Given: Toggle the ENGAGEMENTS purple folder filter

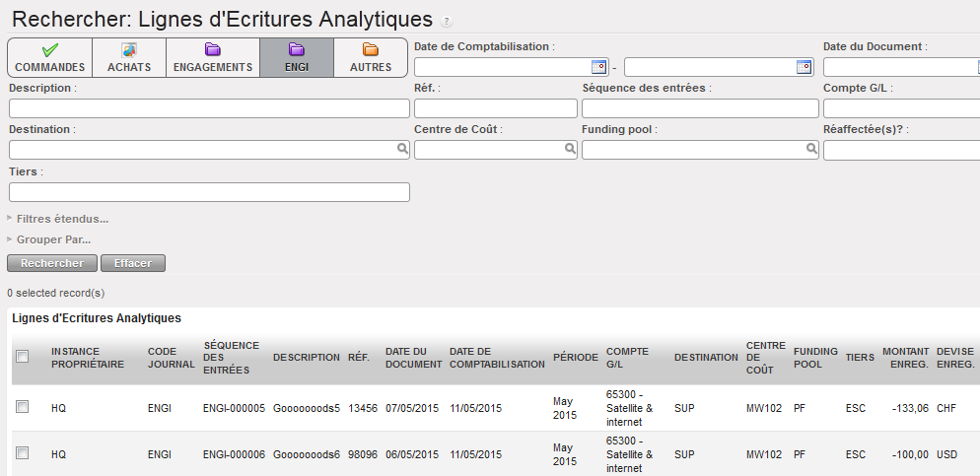Looking at the screenshot, I should (212, 58).
